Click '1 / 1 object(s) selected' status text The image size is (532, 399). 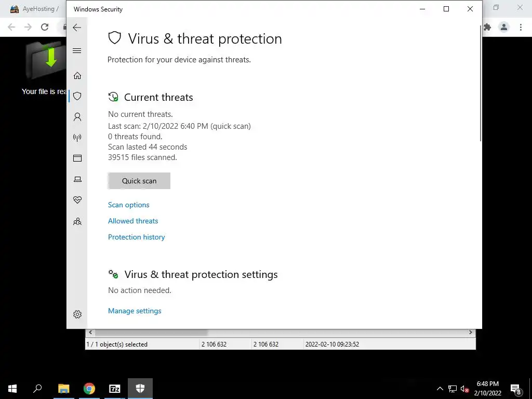117,344
